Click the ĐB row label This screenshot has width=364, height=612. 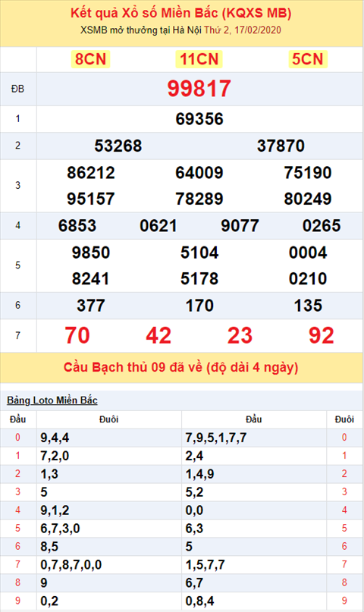(x=18, y=89)
